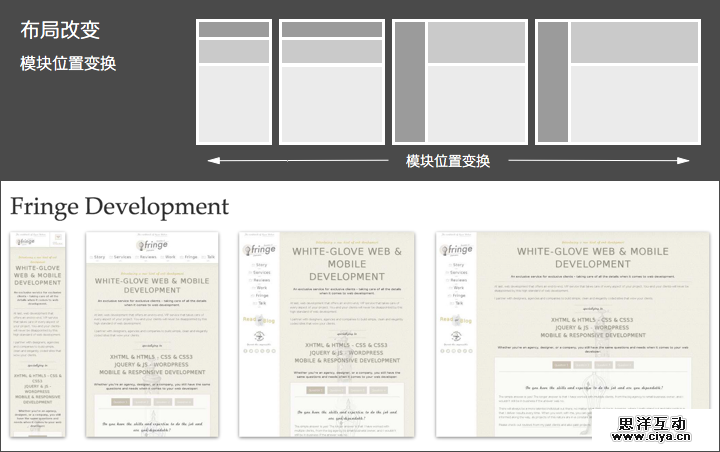The width and height of the screenshot is (720, 452).
Task: Choose Services in the widest screenshot's sidebar menu
Action: tap(457, 272)
